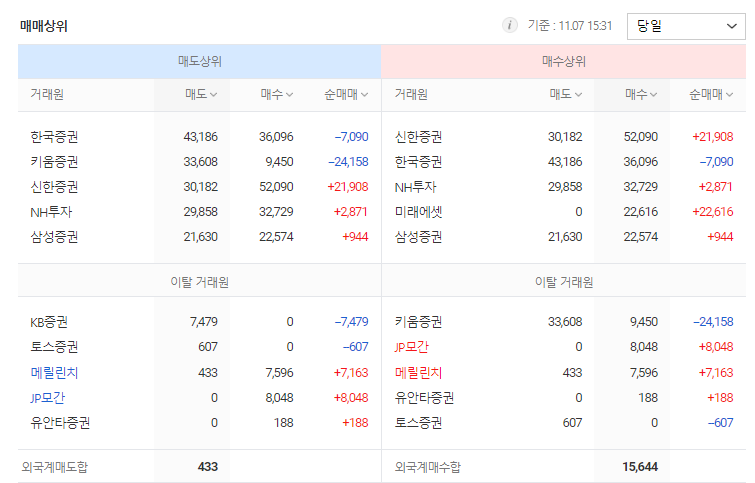Click blue JP모간 link in 매도 이탈 list
755x483 pixels.
(47, 398)
